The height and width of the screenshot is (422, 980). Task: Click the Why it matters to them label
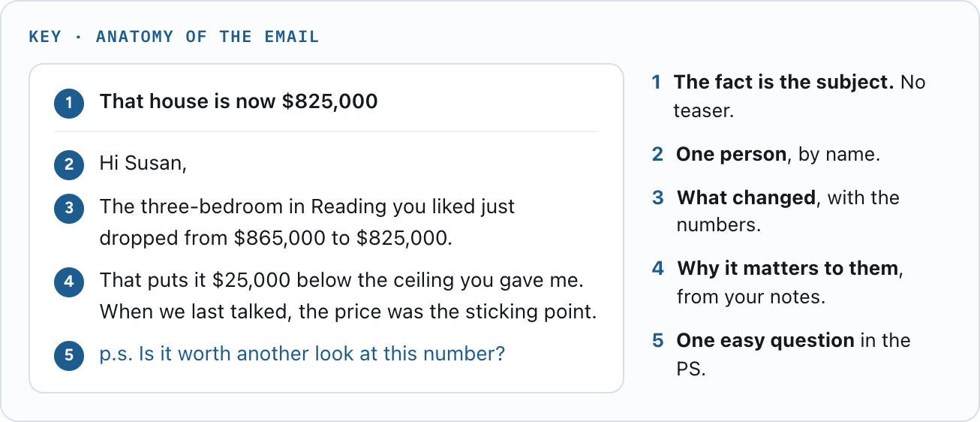787,269
